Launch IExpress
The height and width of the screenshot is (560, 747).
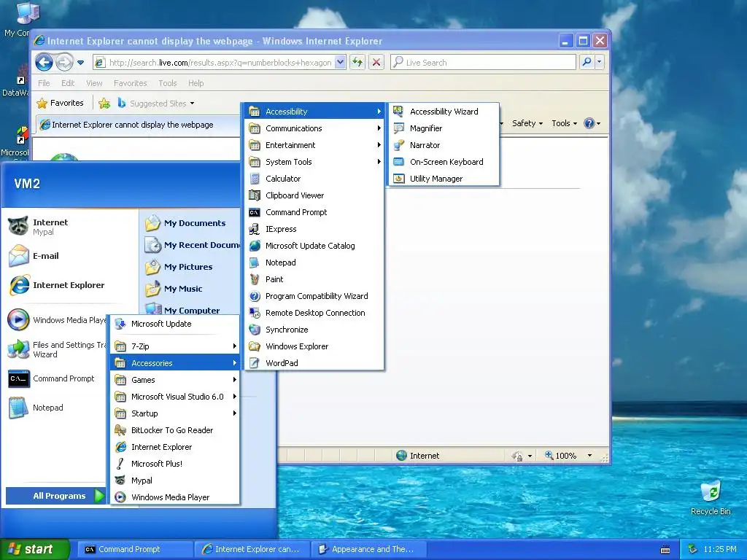click(x=314, y=228)
